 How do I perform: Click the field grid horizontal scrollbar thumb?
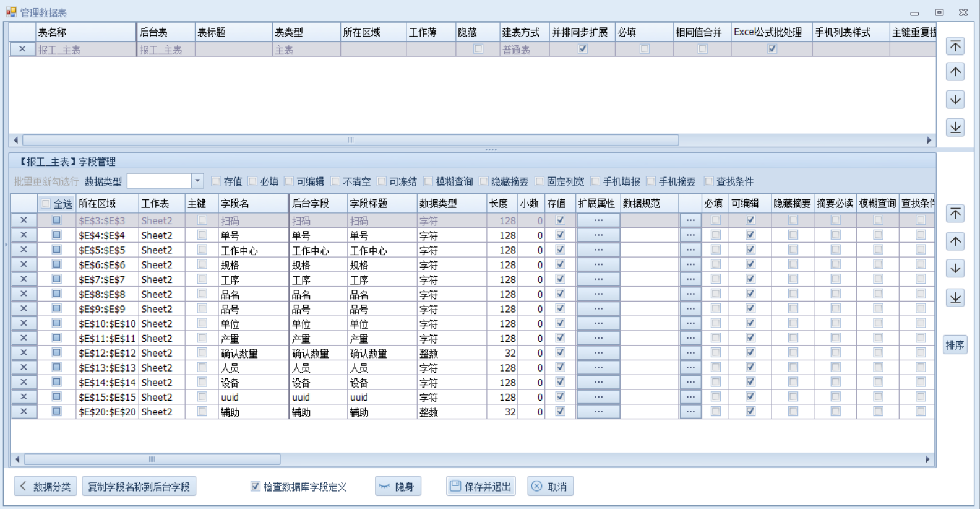point(152,459)
